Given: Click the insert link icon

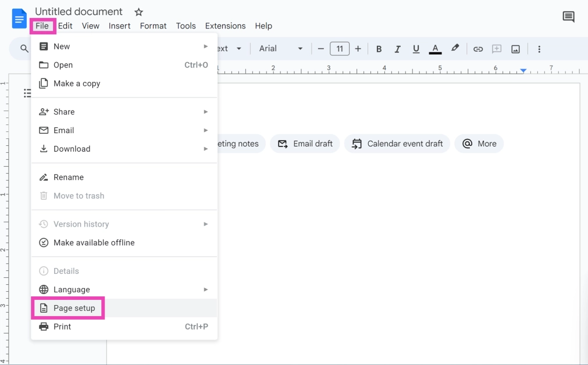Looking at the screenshot, I should tap(477, 49).
